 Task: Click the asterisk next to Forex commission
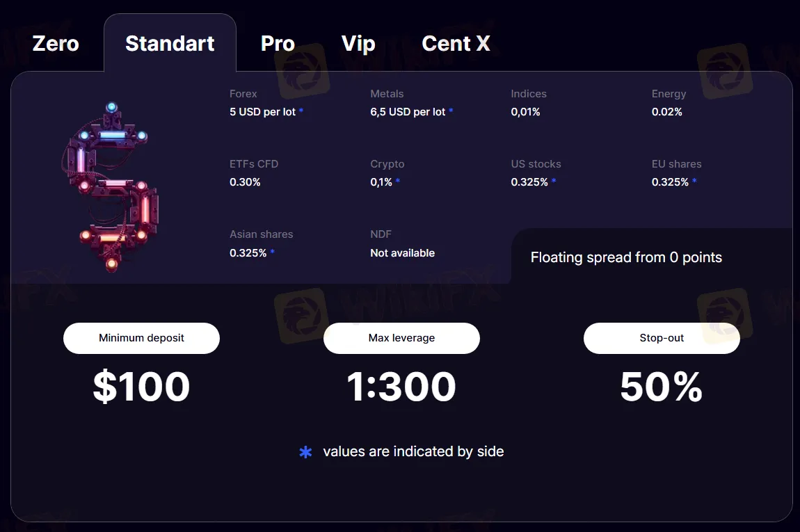301,111
